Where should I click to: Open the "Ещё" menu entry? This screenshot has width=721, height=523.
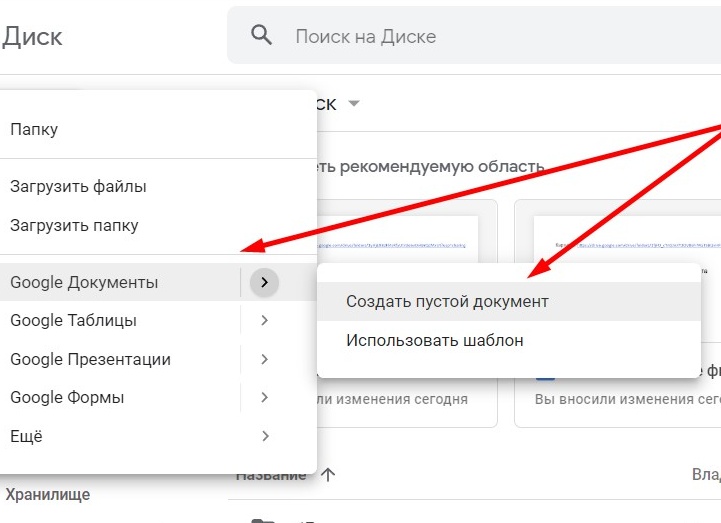pos(158,436)
